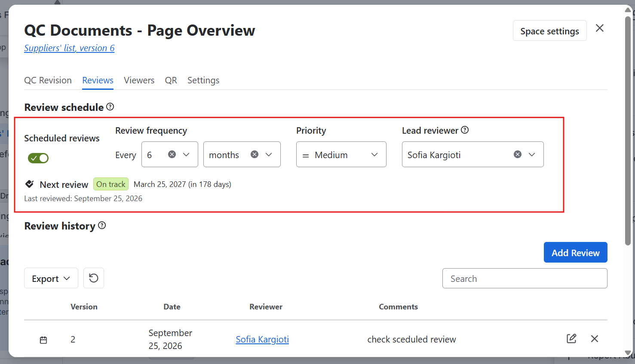Open the Priority Medium dropdown

(341, 154)
